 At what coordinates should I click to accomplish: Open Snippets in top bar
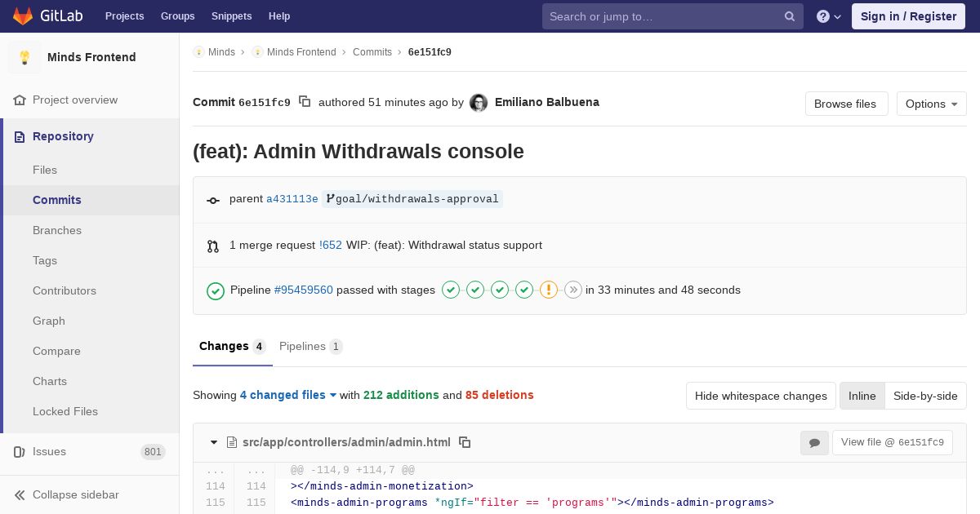[x=231, y=16]
